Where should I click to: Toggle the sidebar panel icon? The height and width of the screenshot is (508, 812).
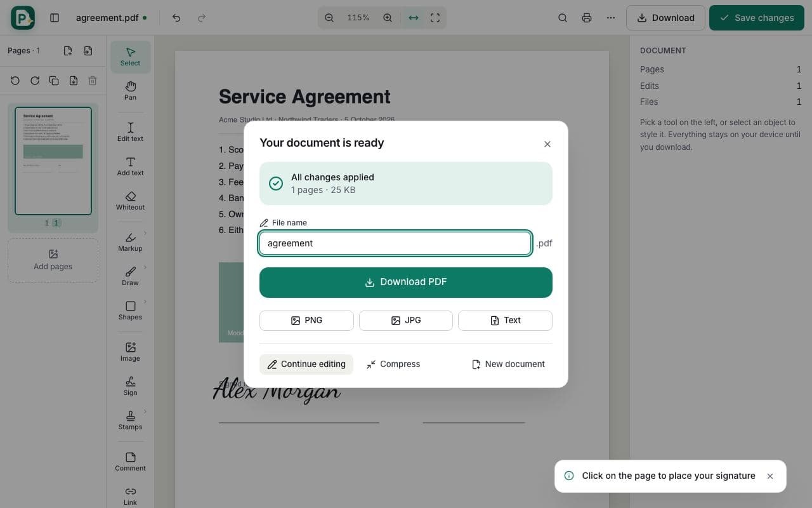(55, 18)
